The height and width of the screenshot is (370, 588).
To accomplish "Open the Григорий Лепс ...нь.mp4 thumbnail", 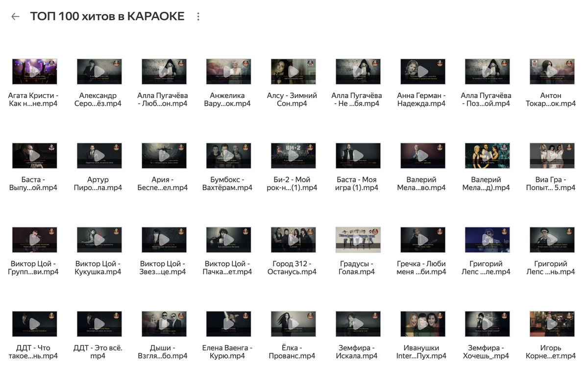I will [552, 240].
